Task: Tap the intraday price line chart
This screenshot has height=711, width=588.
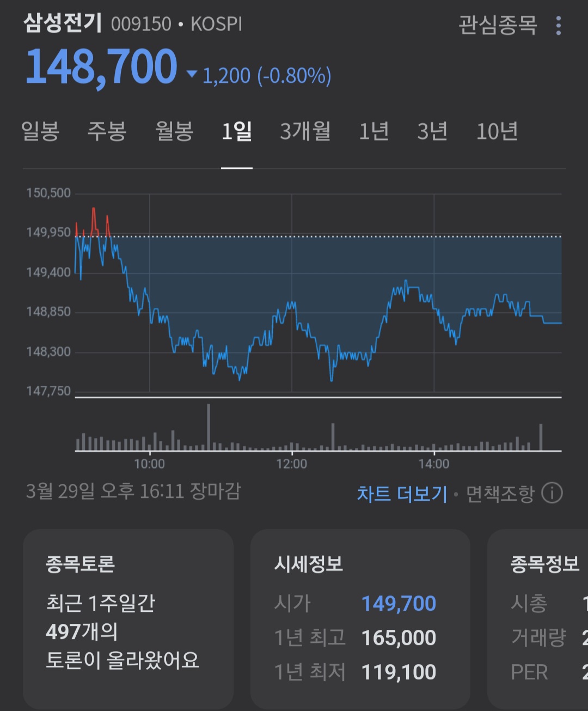Action: click(318, 294)
